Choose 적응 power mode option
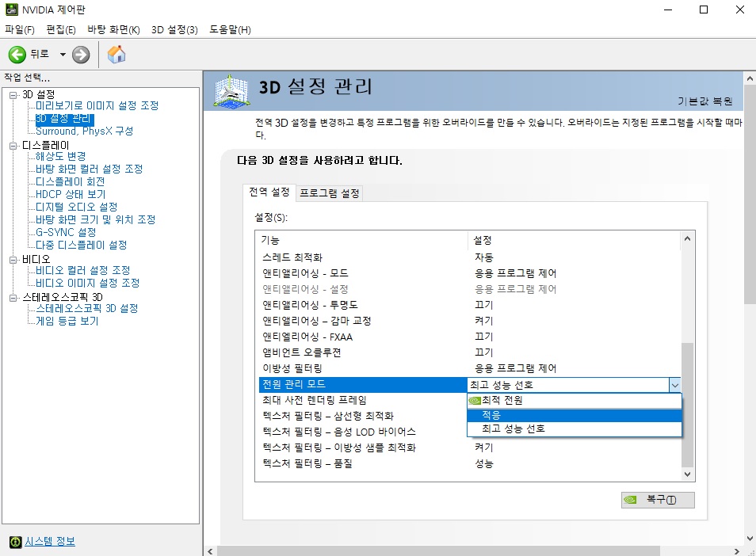 [575, 415]
